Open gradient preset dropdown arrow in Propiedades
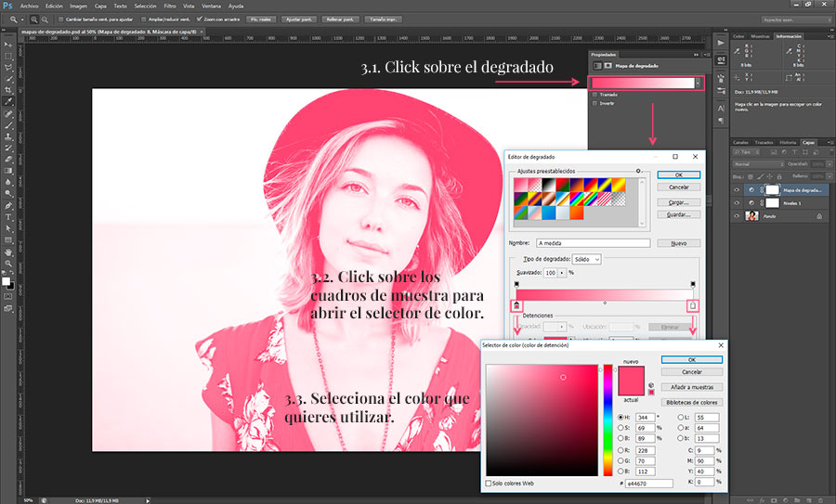 pos(699,83)
